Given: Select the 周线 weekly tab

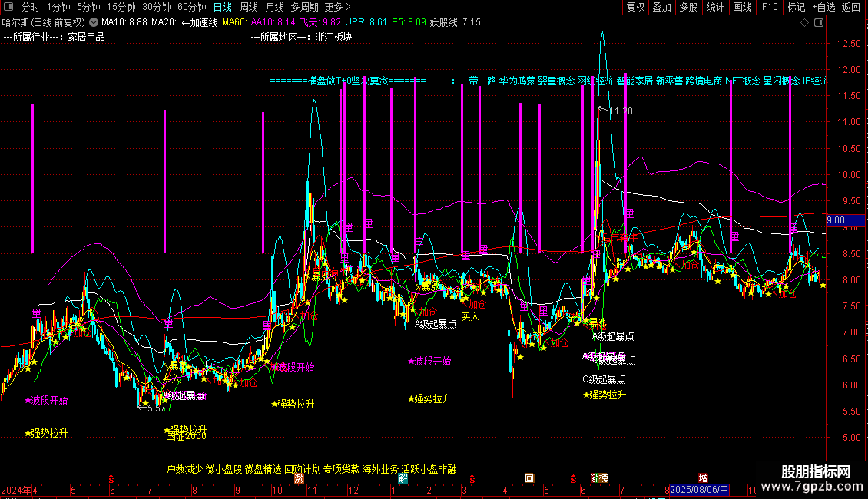Looking at the screenshot, I should 249,7.
